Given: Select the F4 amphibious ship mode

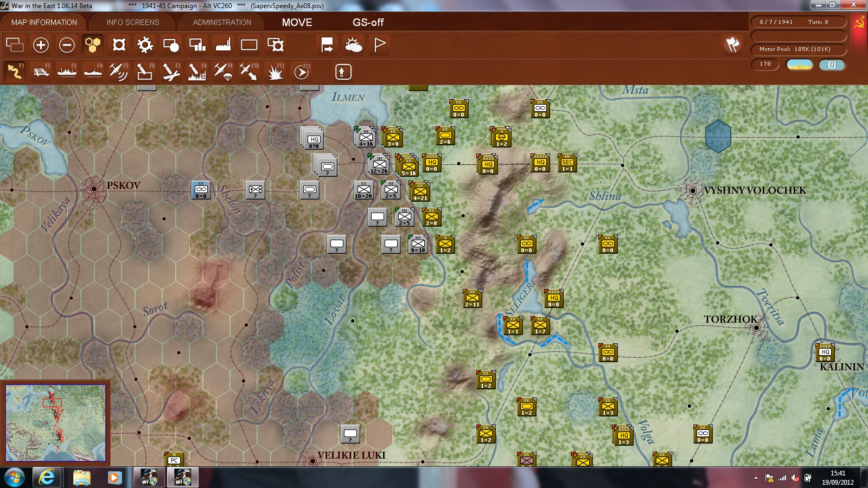Looking at the screenshot, I should coord(93,71).
